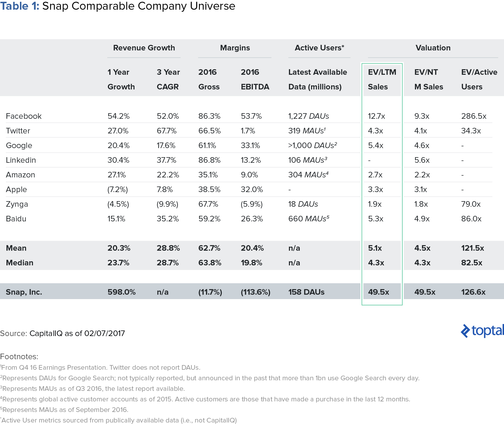Click Snap, Inc. row label
504x424 pixels.
pyautogui.click(x=24, y=292)
